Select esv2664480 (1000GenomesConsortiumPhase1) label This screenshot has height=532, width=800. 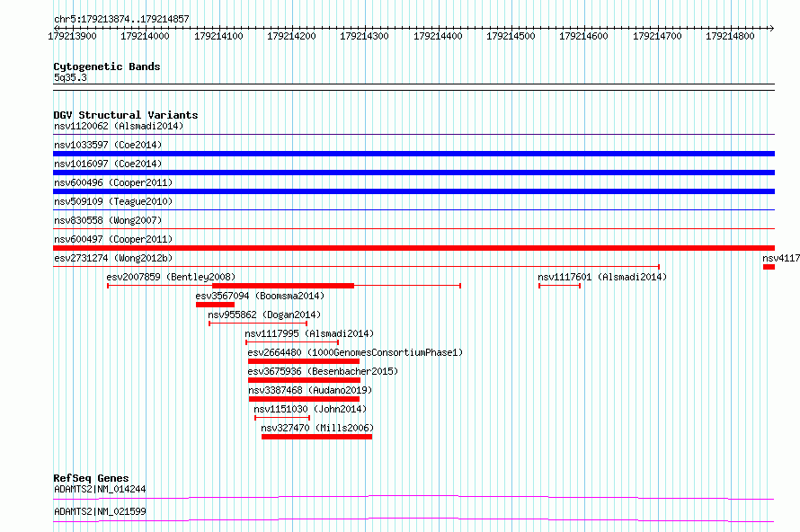pos(355,352)
